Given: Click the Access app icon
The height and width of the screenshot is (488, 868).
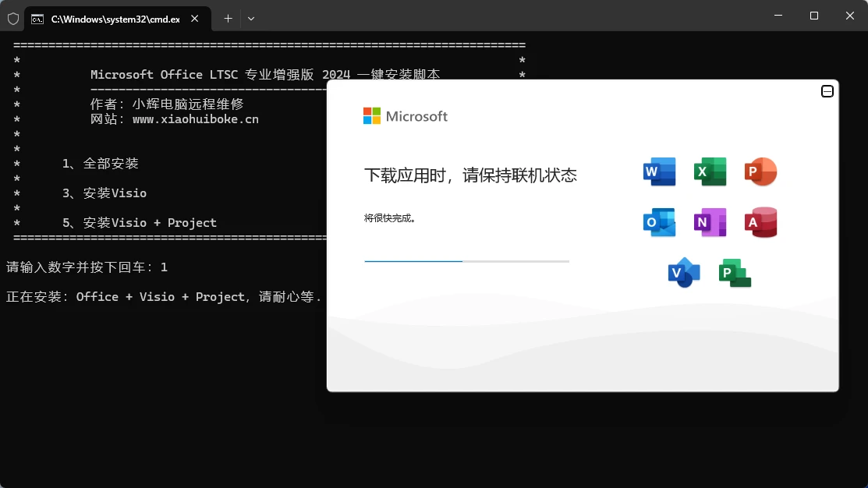Looking at the screenshot, I should tap(760, 222).
